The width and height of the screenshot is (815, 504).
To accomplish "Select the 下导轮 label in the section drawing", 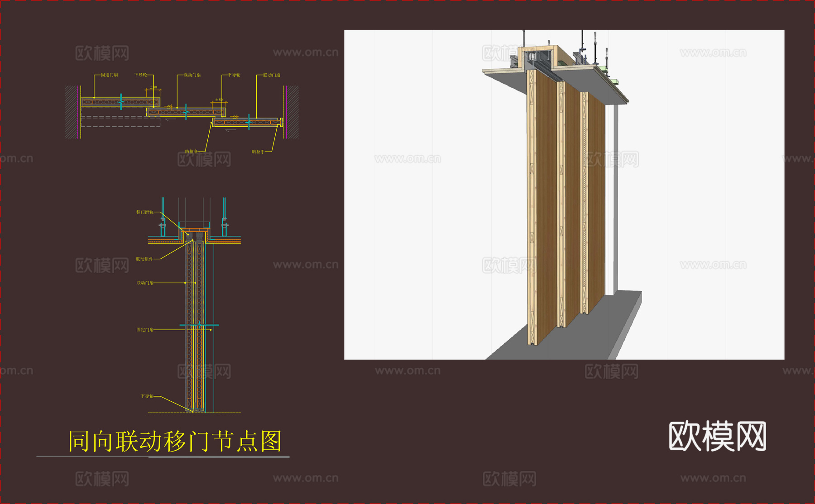I will tap(147, 396).
